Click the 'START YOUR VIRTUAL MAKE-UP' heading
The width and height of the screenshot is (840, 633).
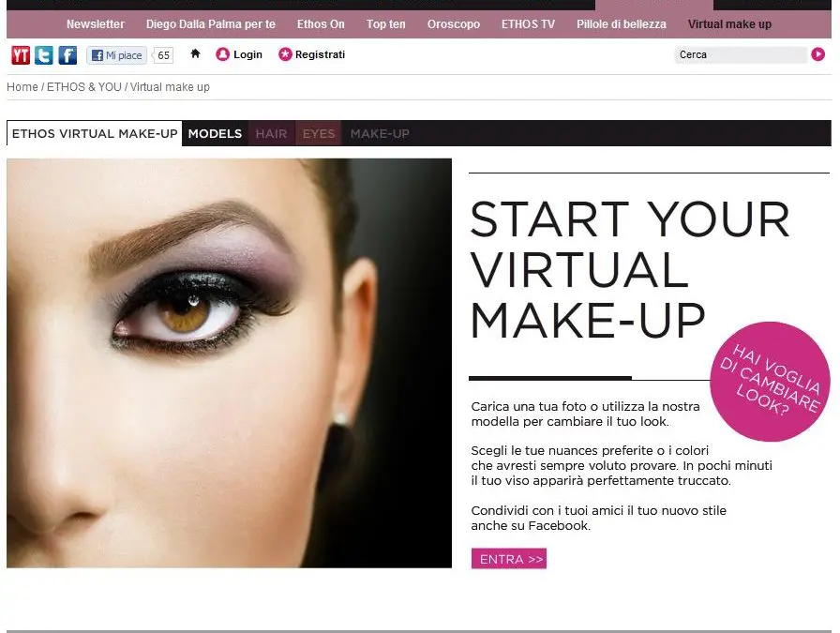(630, 269)
